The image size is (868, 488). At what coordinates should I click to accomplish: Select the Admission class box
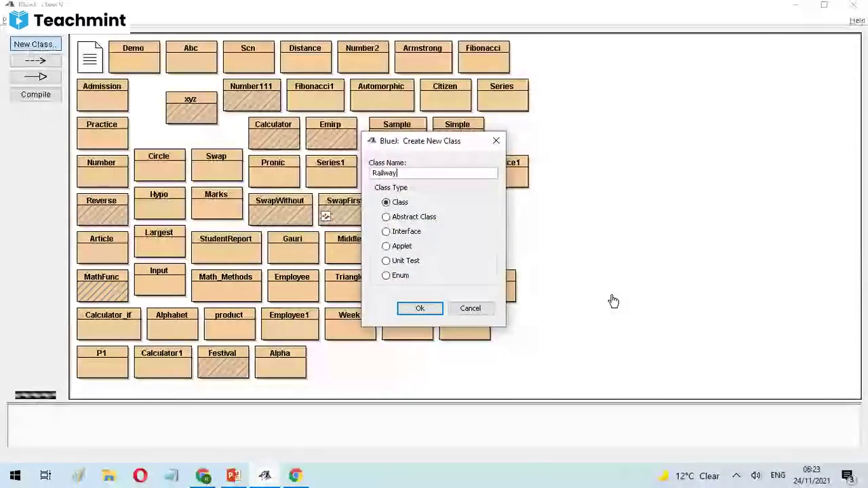point(102,95)
